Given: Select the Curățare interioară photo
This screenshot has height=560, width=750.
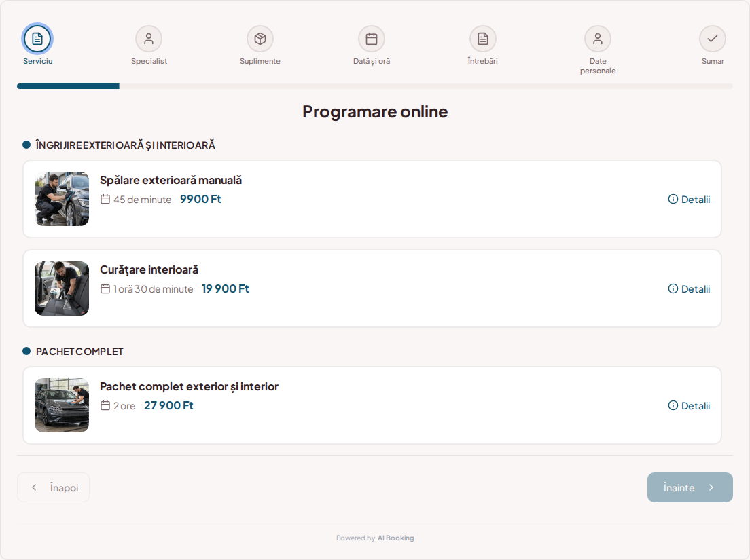Looking at the screenshot, I should pyautogui.click(x=62, y=288).
